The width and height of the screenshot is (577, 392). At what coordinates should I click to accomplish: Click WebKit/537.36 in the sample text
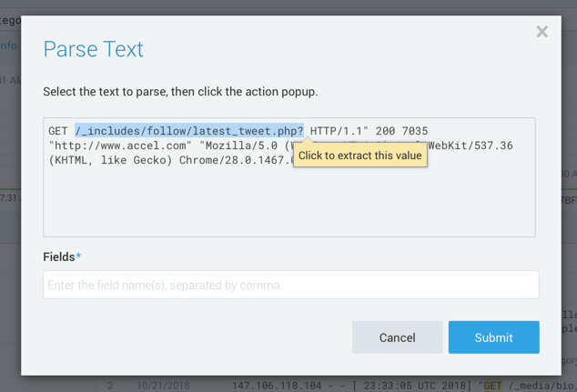471,146
